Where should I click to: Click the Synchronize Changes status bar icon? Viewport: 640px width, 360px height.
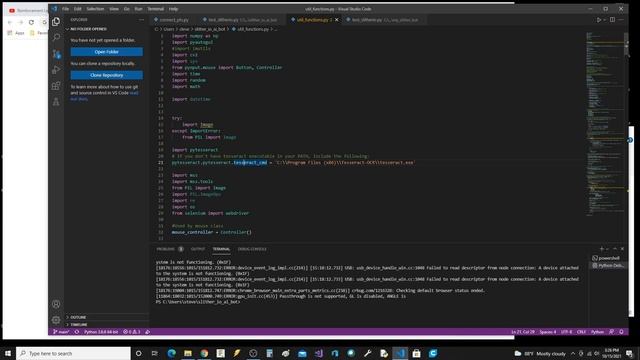pyautogui.click(x=77, y=332)
